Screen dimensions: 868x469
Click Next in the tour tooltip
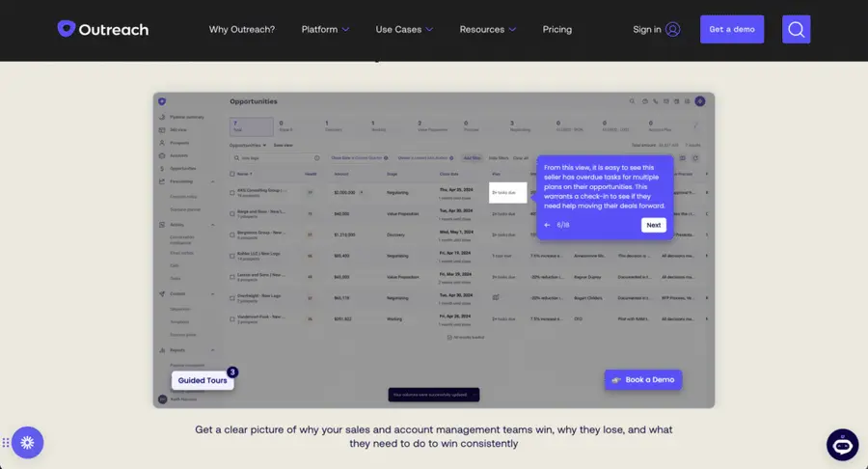click(x=654, y=225)
